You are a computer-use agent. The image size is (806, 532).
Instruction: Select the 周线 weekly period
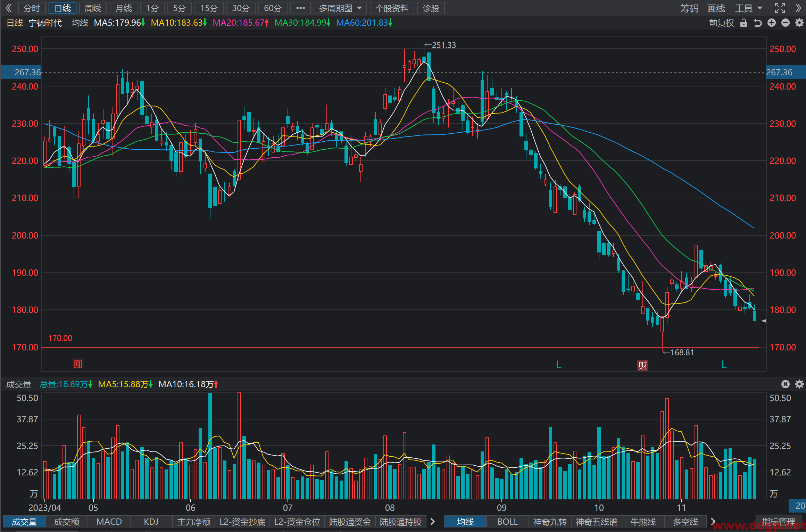pos(93,8)
